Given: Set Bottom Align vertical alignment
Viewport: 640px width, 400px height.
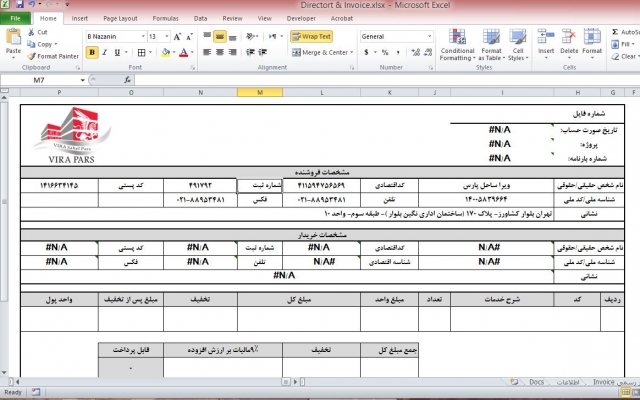Looking at the screenshot, I should pyautogui.click(x=232, y=36).
